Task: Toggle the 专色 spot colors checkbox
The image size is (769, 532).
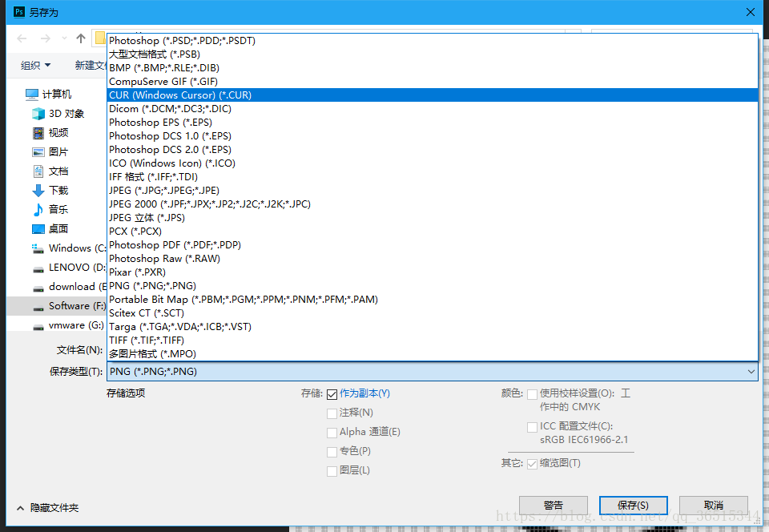Action: point(332,452)
